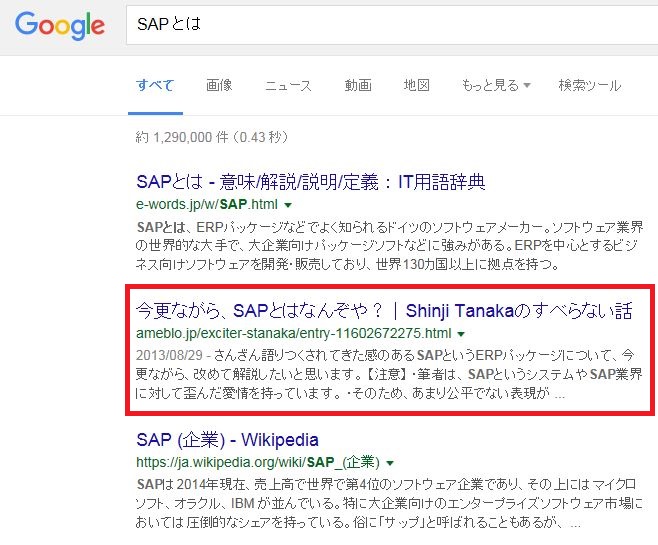Open the IT用語辞典 SAPとは result
The width and height of the screenshot is (658, 545).
click(x=311, y=182)
